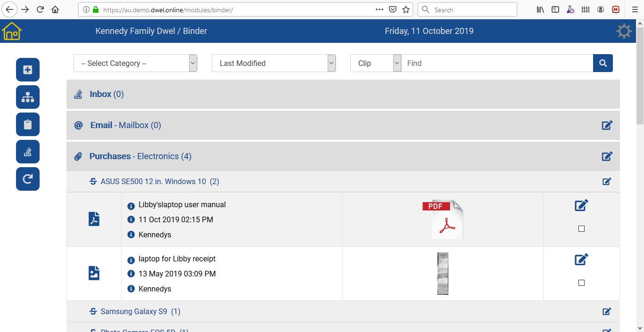Expand the Email Mailbox section
Image resolution: width=644 pixels, height=332 pixels.
[x=343, y=125]
